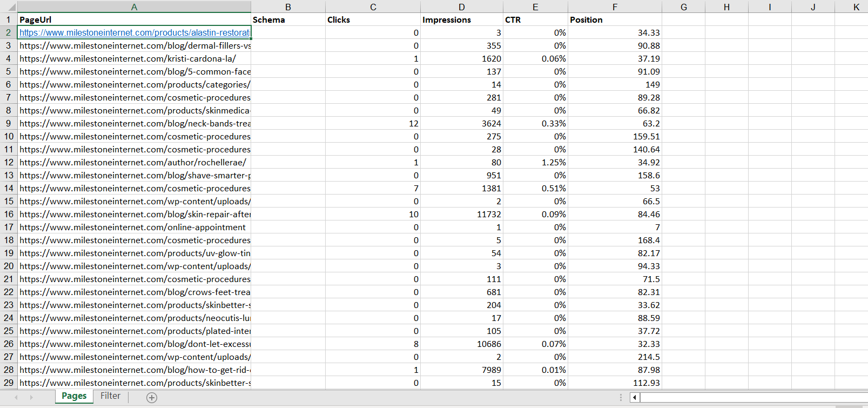Select impressions value 3624
The height and width of the screenshot is (408, 868).
tap(461, 123)
